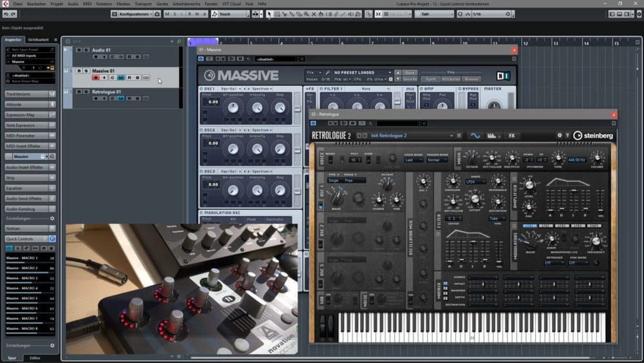The height and width of the screenshot is (363, 644).
Task: Select the object selection arrow tool
Action: [x=269, y=14]
